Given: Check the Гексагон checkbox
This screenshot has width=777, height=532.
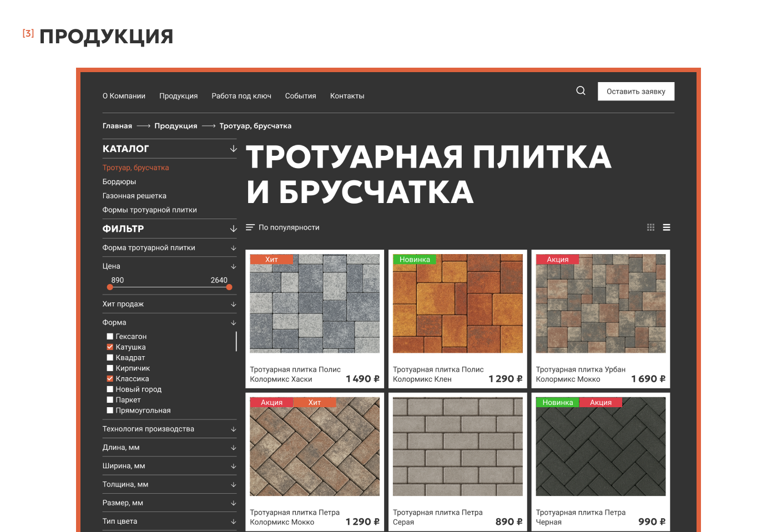Looking at the screenshot, I should pos(110,336).
